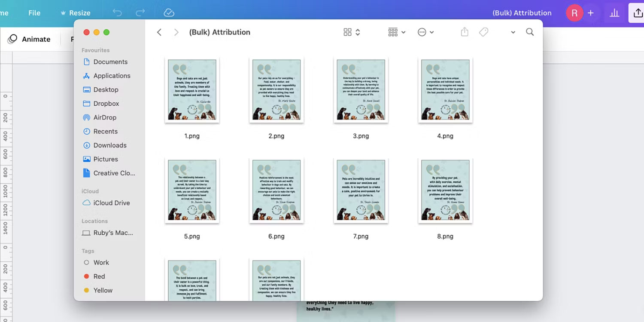Click the Redo icon in Canva
The width and height of the screenshot is (644, 322).
tap(140, 12)
